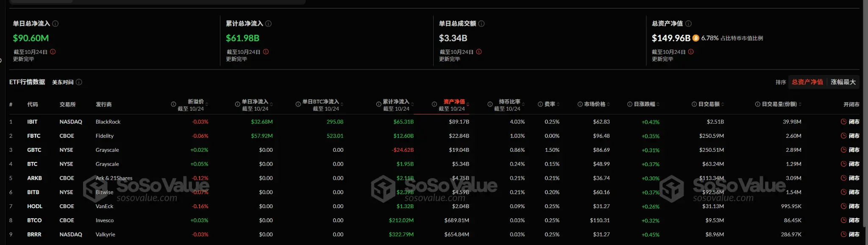The image size is (868, 245).
Task: Click info icon beside 资产净值 header
Action: pyautogui.click(x=434, y=104)
